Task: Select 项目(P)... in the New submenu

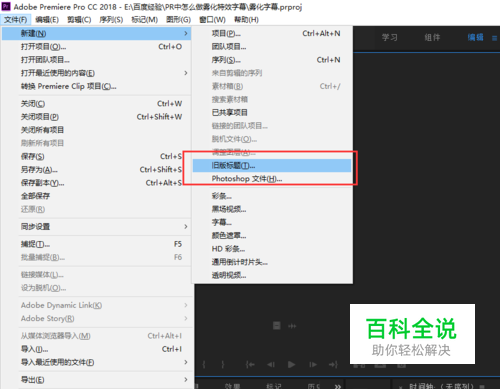Action: [272, 33]
